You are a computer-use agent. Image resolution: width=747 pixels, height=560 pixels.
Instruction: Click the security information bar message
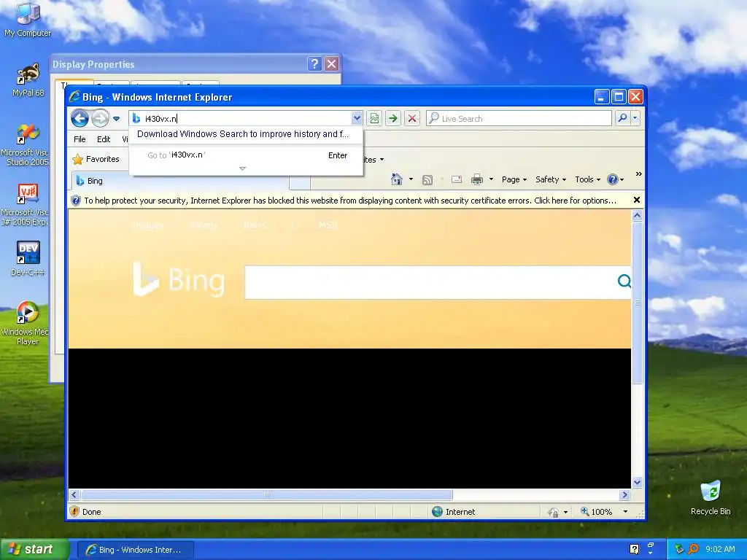point(350,201)
